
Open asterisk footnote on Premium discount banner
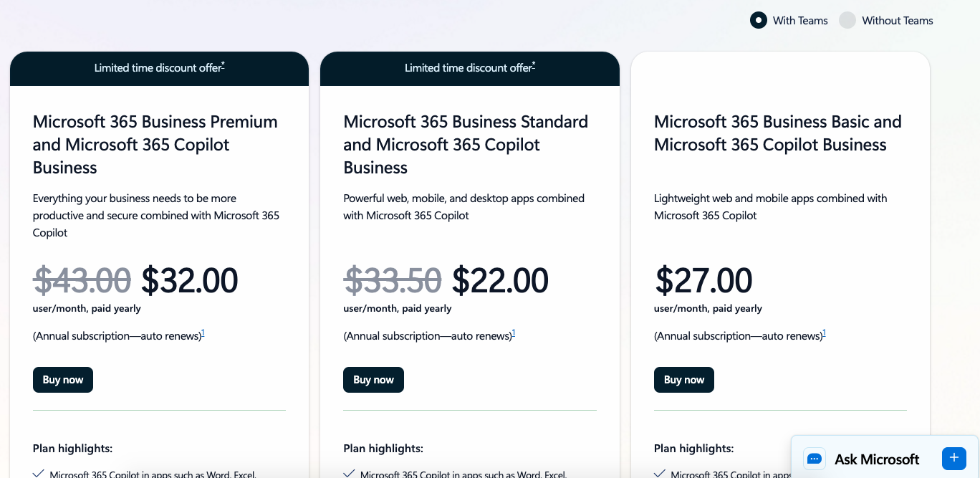tap(223, 66)
